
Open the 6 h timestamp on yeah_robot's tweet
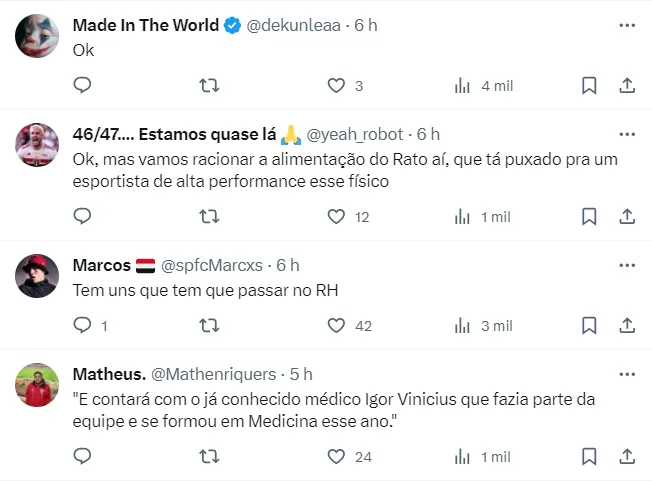click(428, 134)
